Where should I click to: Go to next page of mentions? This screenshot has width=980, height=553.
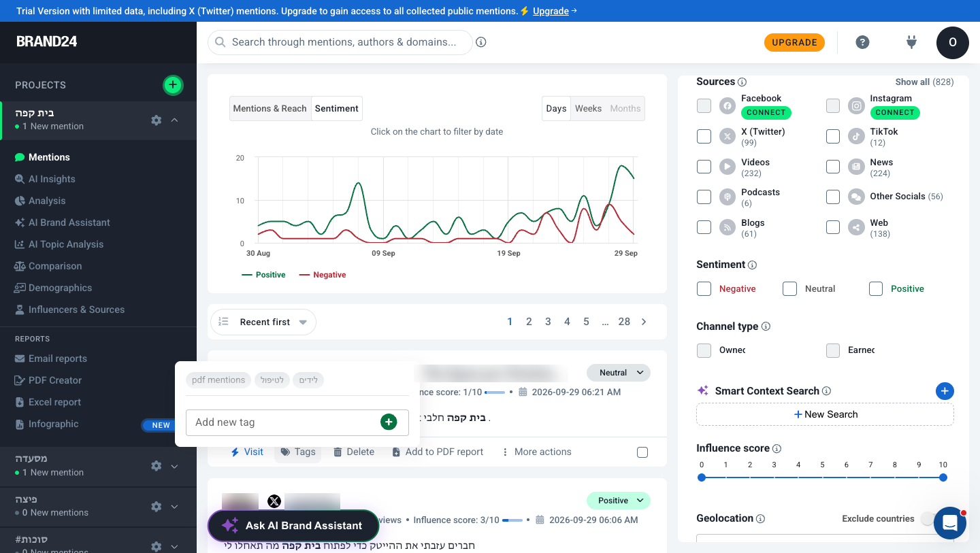point(644,322)
